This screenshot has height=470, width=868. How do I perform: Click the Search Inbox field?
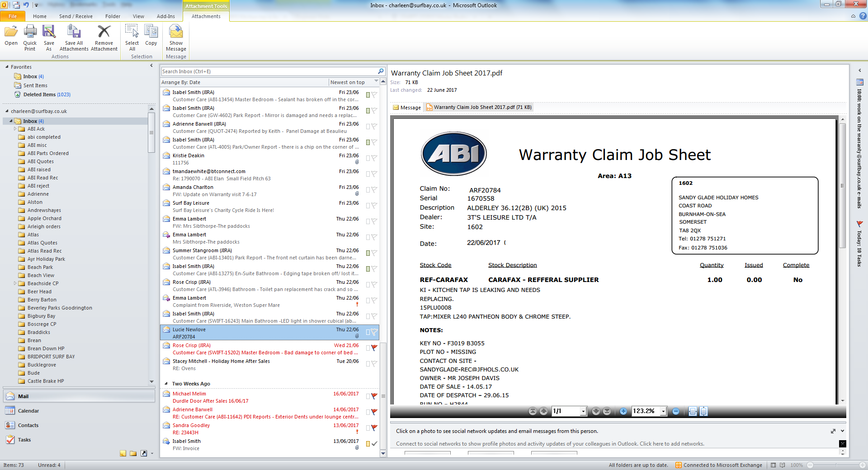pyautogui.click(x=269, y=71)
